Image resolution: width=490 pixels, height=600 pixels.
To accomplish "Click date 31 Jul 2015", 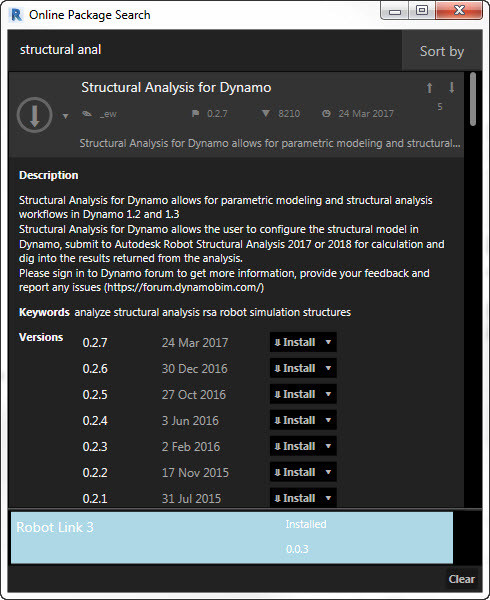I will click(x=191, y=498).
